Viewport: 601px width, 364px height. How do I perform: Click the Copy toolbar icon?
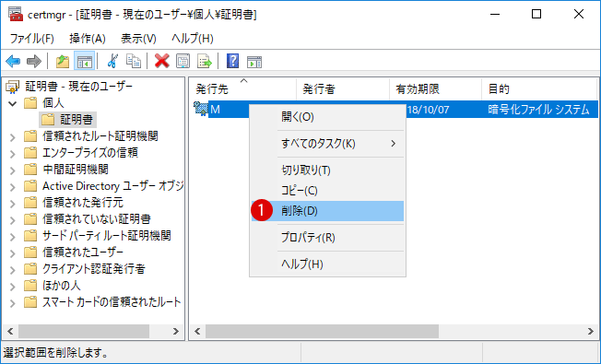(134, 62)
